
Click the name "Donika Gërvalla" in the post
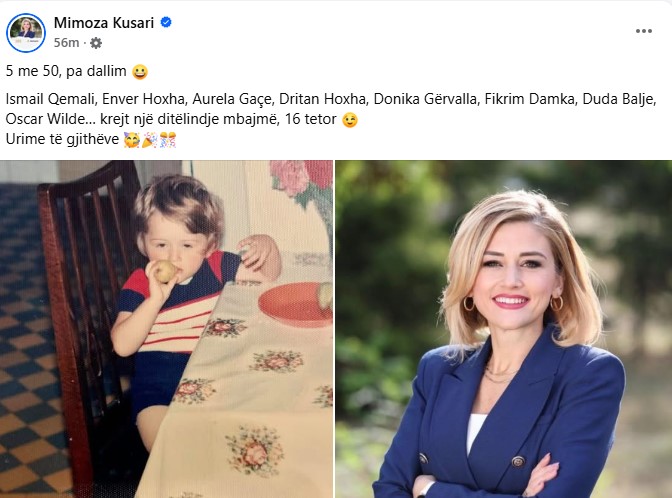[425, 99]
